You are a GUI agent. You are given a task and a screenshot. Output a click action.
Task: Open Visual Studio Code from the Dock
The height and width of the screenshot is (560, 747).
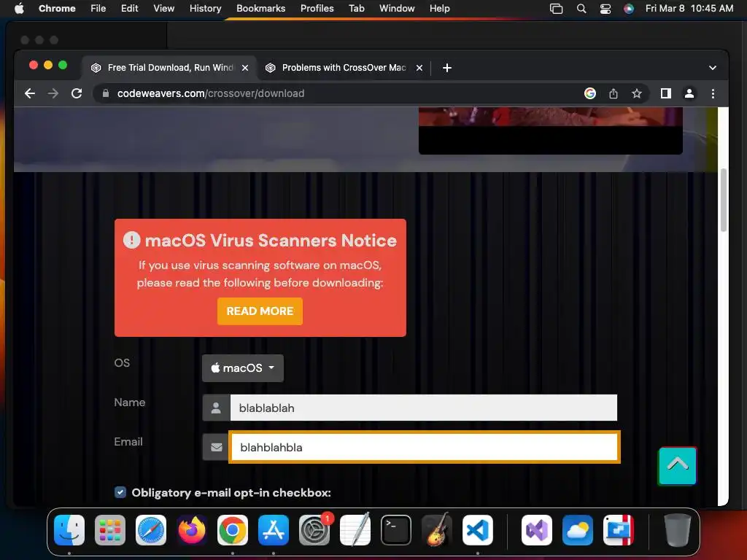point(478,529)
